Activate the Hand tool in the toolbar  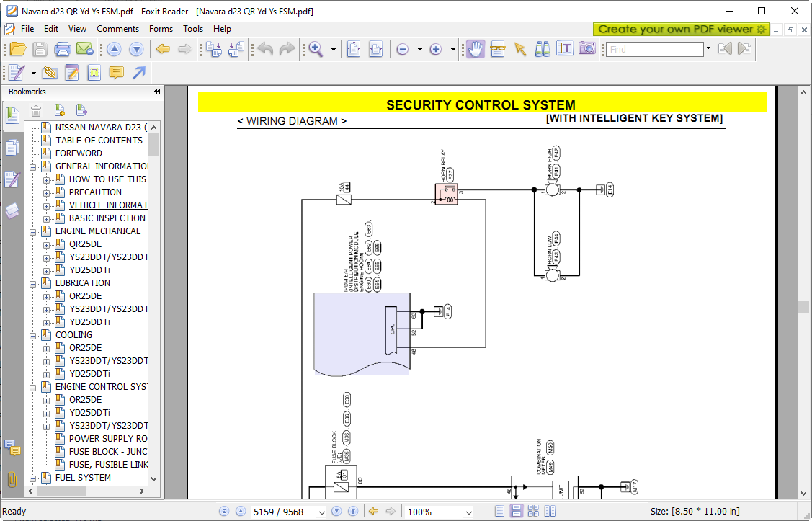coord(475,49)
